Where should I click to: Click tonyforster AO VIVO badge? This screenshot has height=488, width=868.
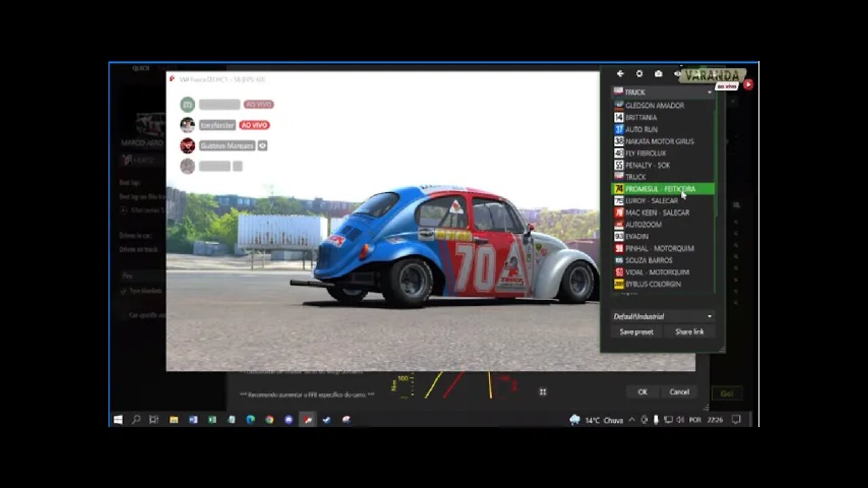point(254,125)
